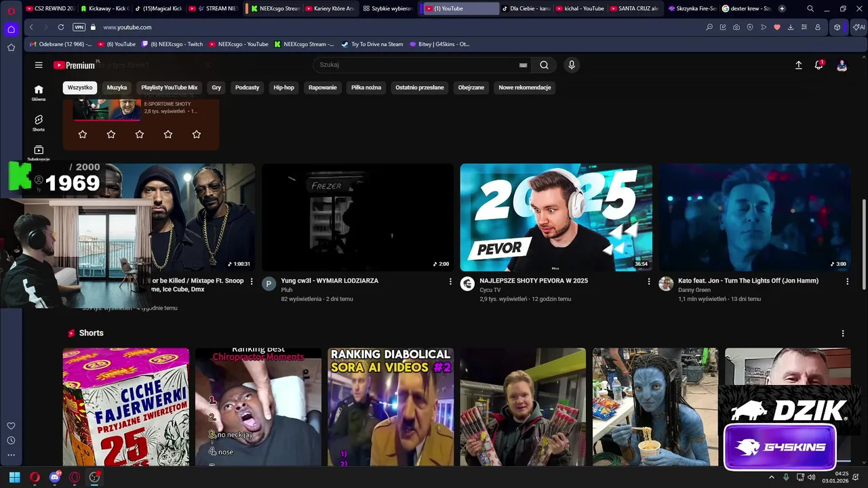Open the Ciche Fajerwerki Short thumbnail
The image size is (868, 488).
pos(126,407)
